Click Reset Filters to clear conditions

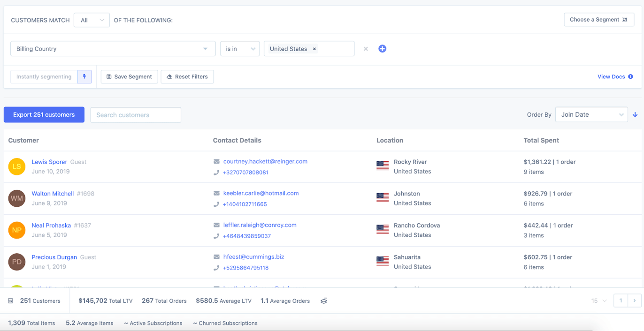point(187,76)
